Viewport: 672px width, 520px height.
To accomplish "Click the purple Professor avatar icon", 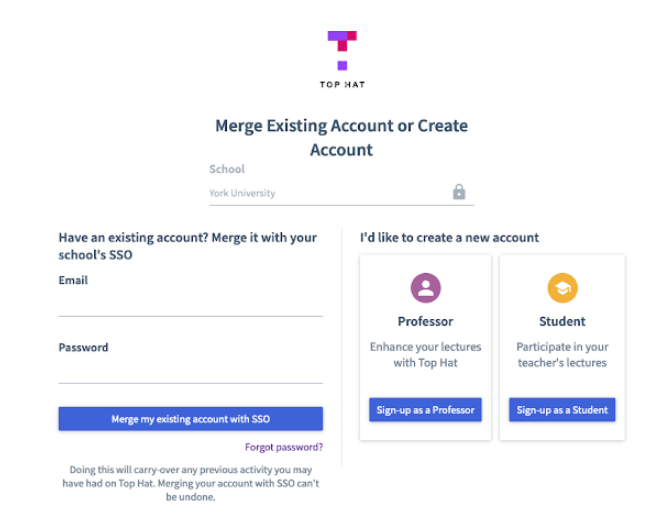I will point(426,289).
